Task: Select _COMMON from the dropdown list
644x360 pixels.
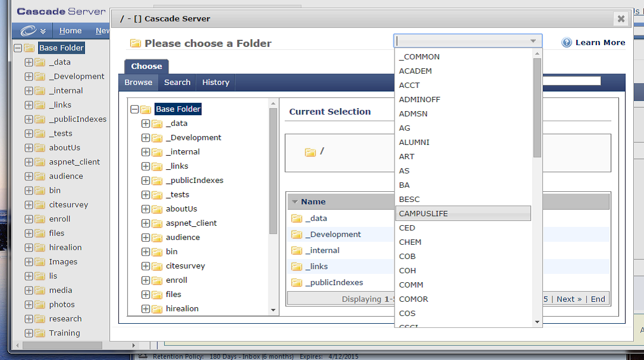Action: 463,56
